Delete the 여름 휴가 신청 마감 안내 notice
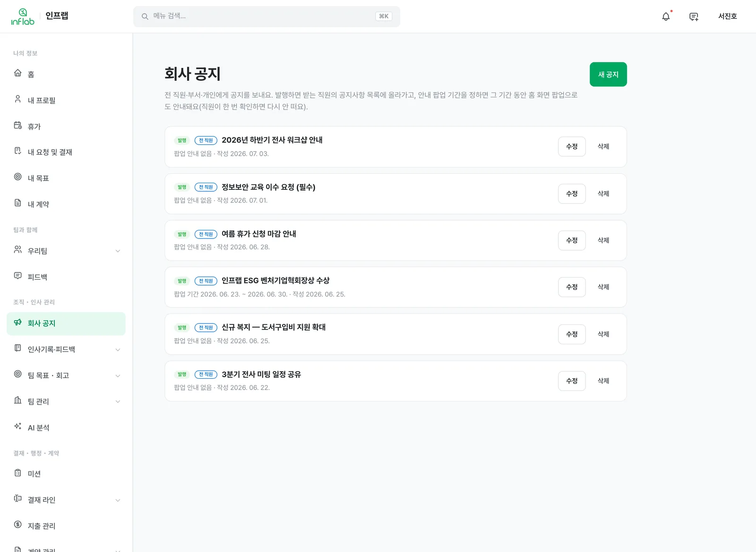 [603, 240]
